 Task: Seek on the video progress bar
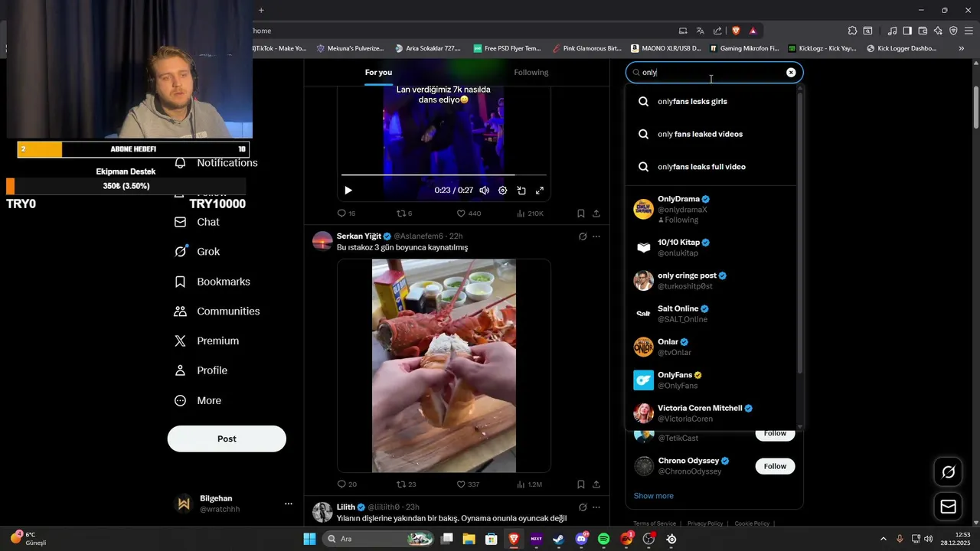(x=444, y=175)
